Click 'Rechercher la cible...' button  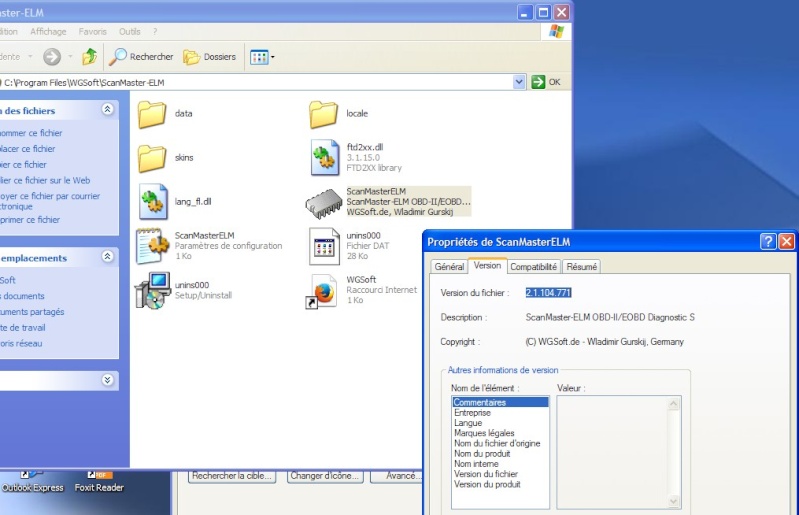[232, 476]
